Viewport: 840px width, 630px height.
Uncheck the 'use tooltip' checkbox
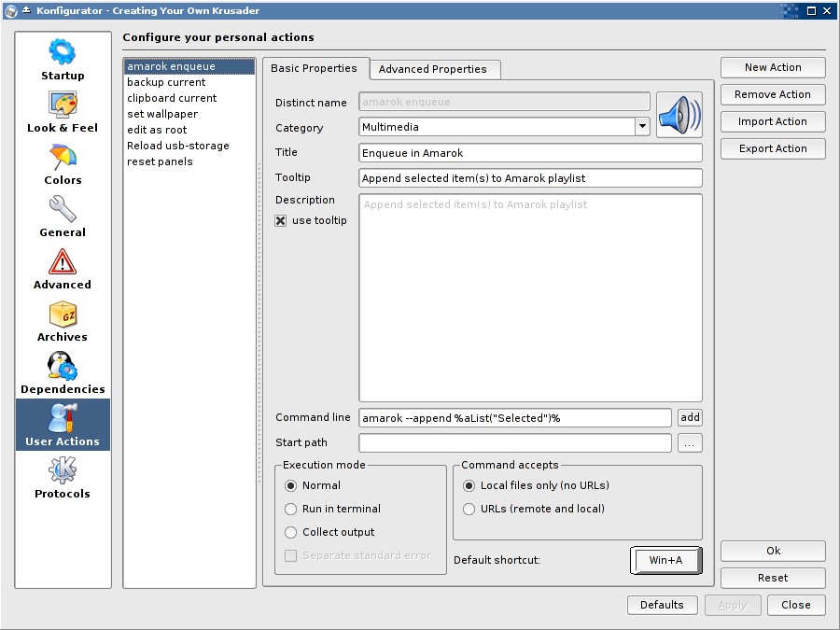(x=281, y=221)
